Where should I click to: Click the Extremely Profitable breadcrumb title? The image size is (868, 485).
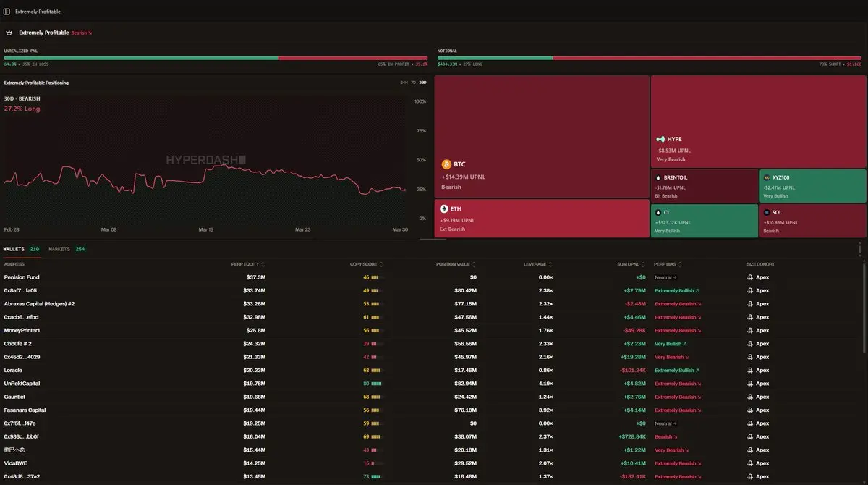click(x=38, y=12)
